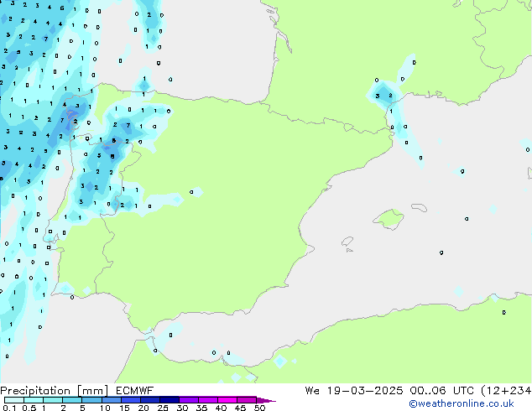The width and height of the screenshot is (532, 411).
Task: Select the 1–2 mm legend color
Action: (x=53, y=400)
